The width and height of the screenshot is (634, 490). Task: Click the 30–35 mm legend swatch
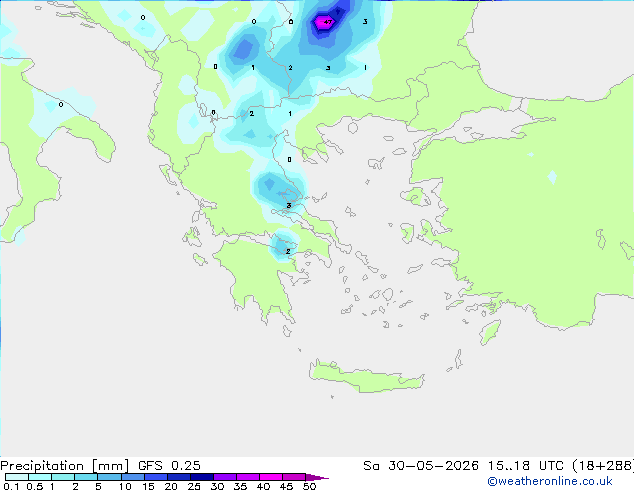(x=224, y=477)
